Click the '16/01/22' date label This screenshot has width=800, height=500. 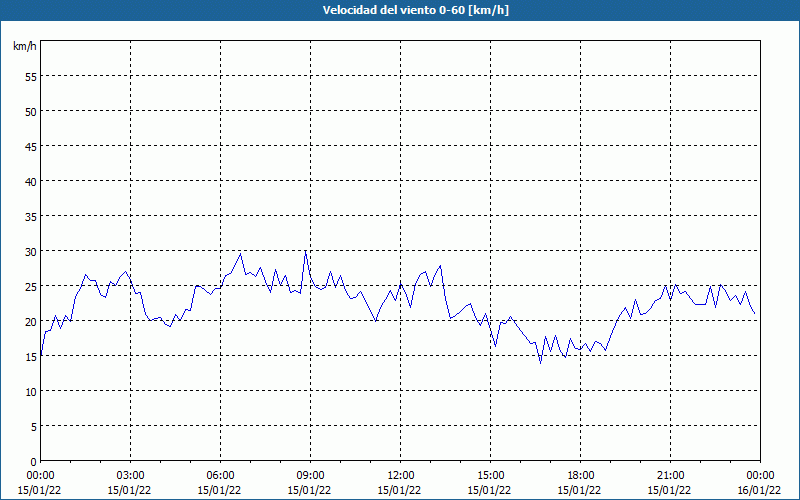pos(759,490)
